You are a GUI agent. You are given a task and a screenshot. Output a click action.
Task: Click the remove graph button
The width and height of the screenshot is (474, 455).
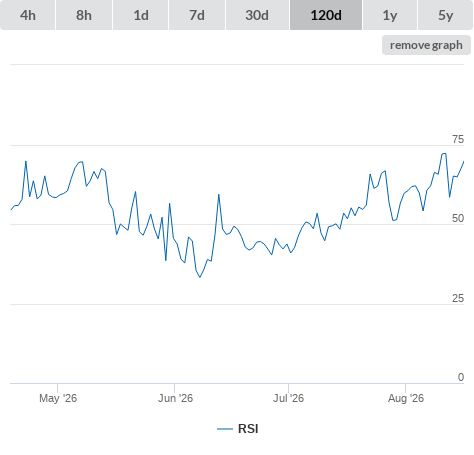click(x=426, y=45)
